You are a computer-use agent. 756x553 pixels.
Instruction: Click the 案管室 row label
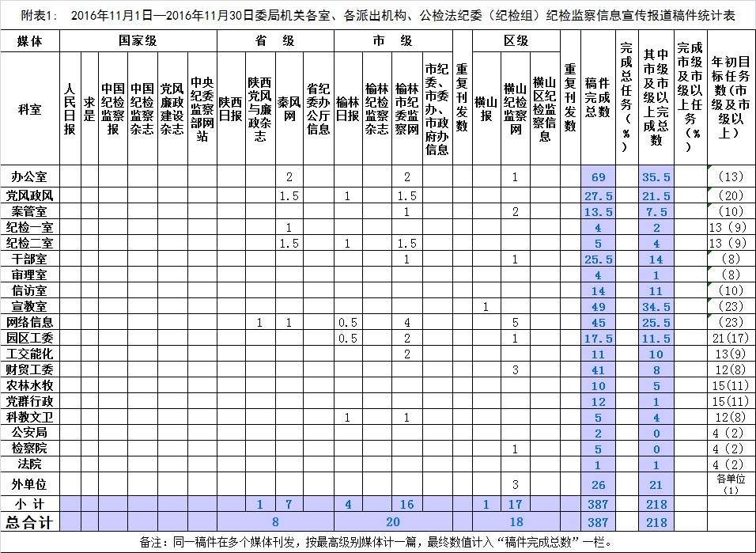pyautogui.click(x=30, y=211)
